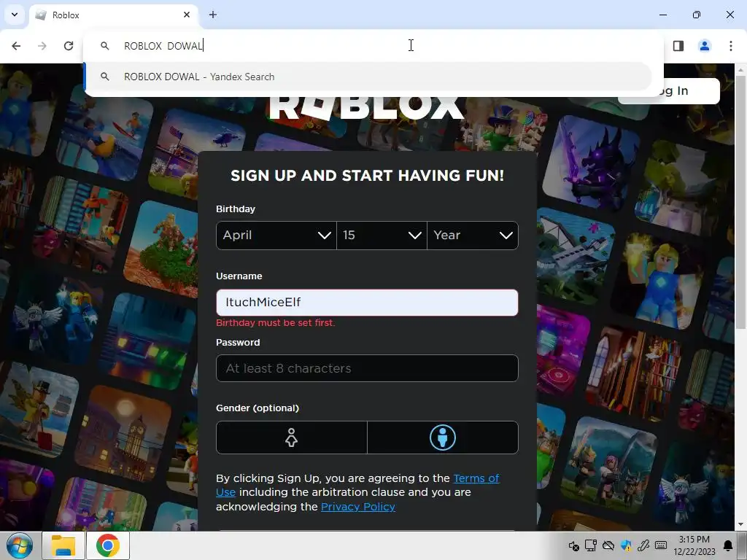Click the 'Birthday must be set first.' error text

click(275, 323)
